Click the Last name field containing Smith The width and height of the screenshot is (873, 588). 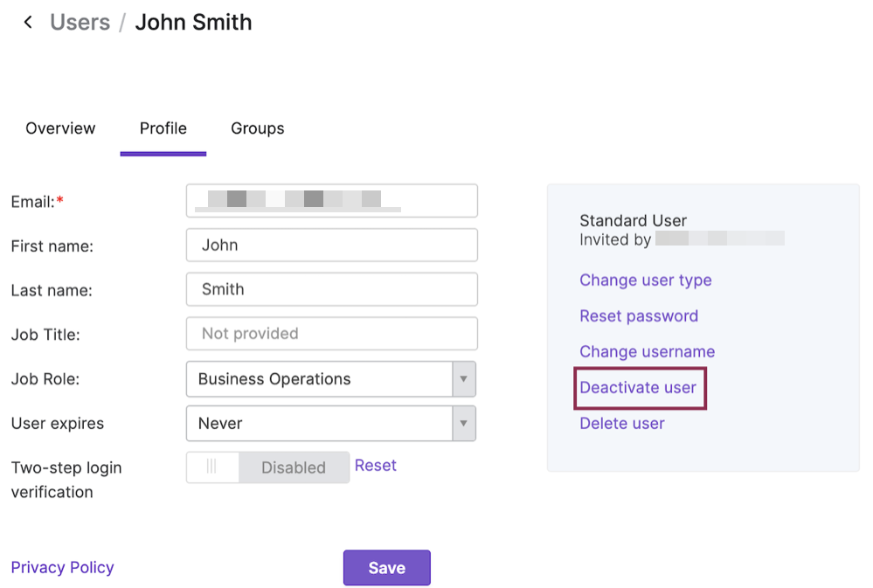point(331,289)
